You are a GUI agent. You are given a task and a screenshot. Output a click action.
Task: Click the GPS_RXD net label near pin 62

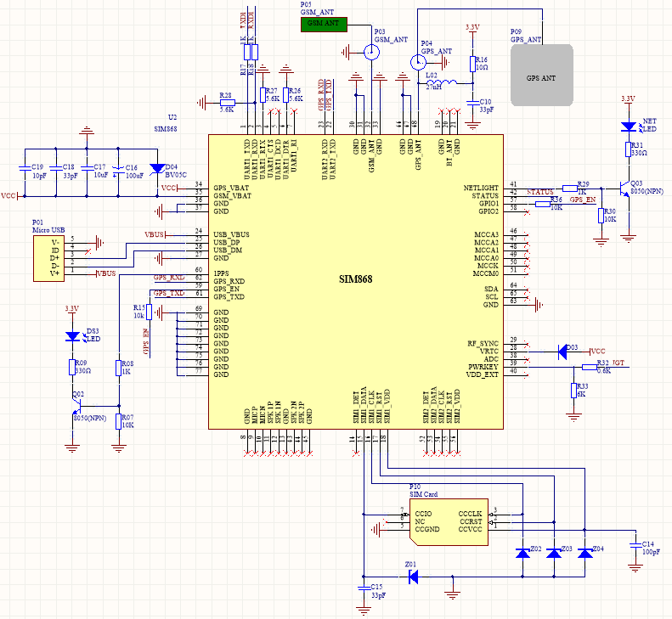coord(169,278)
